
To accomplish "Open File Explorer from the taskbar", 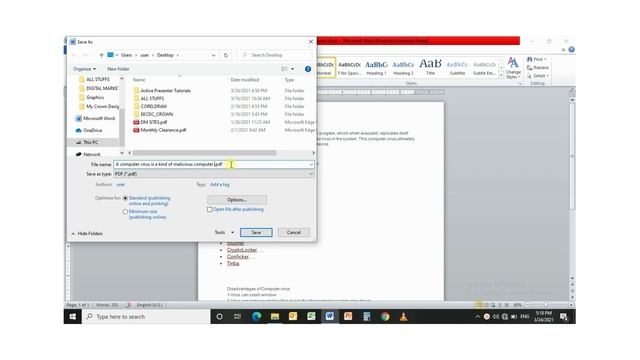I will [x=275, y=316].
